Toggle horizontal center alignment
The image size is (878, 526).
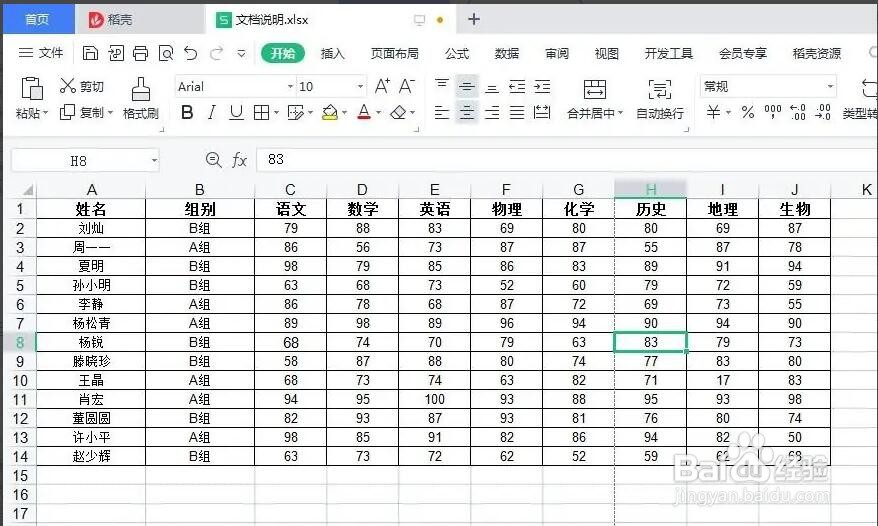[466, 113]
